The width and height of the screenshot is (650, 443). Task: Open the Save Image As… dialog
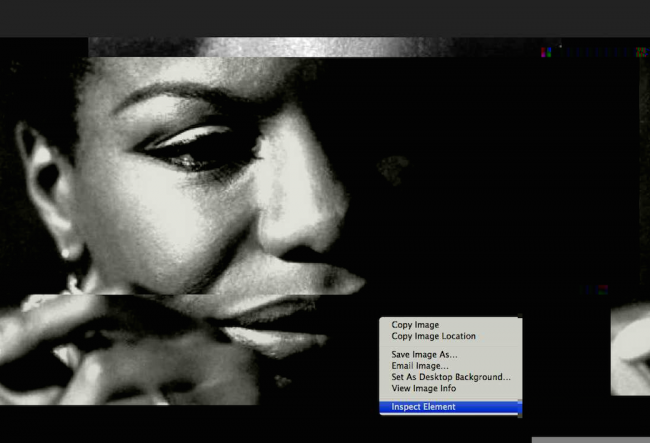click(x=424, y=354)
